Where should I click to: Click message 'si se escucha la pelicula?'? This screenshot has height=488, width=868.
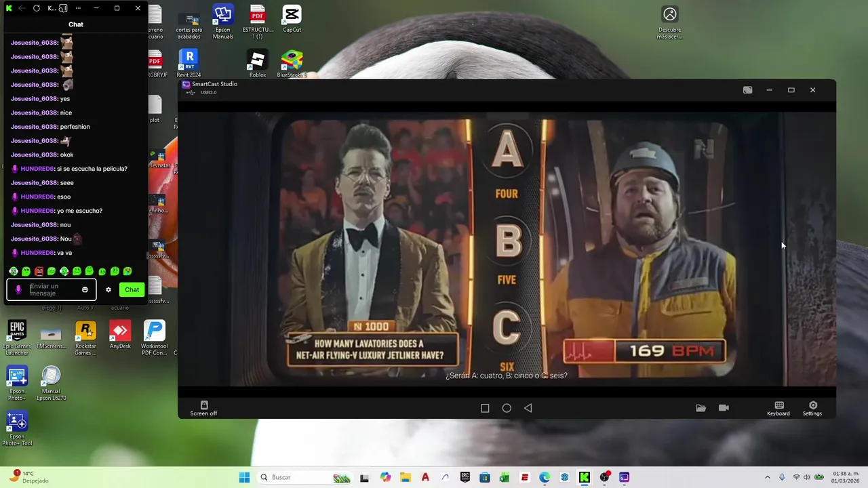92,169
